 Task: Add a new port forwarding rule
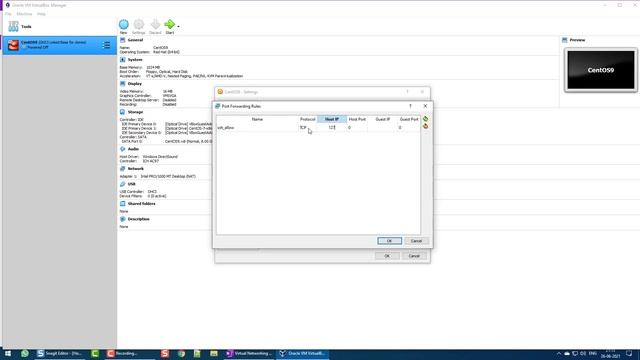tap(425, 119)
